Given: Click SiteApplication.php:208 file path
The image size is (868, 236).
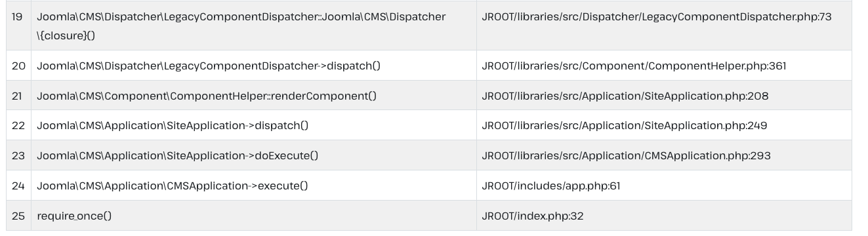Looking at the screenshot, I should (x=625, y=96).
